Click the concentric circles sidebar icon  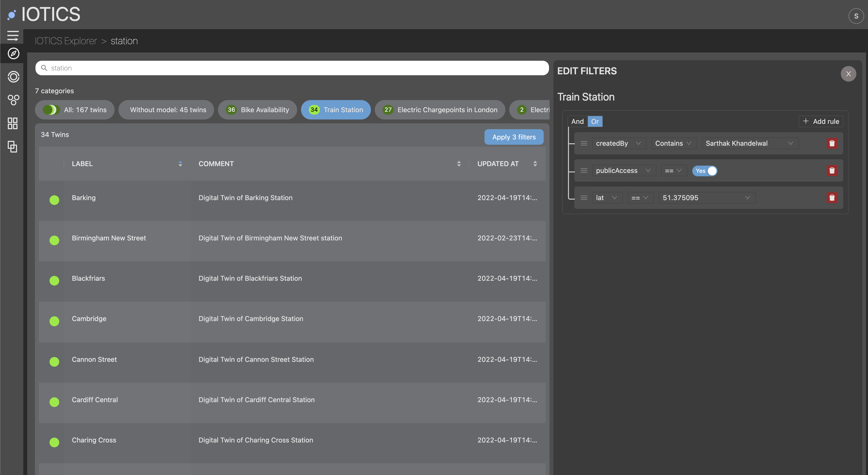(13, 76)
